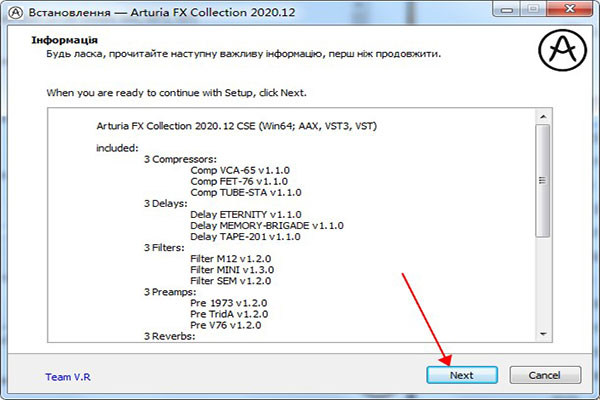The width and height of the screenshot is (600, 400).
Task: Click the 'Будь ласка, прочитайте' instruction text
Action: click(243, 54)
